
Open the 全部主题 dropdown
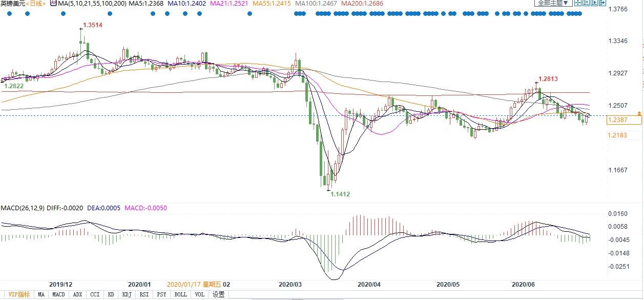(553, 3)
